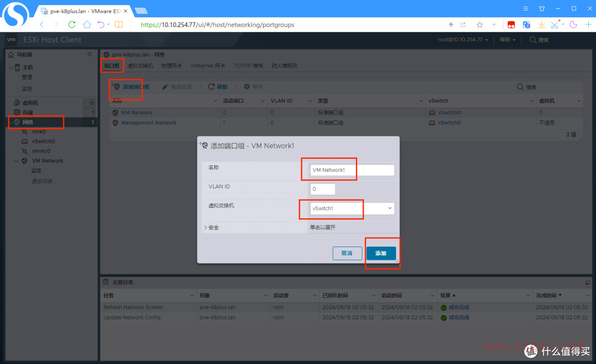The width and height of the screenshot is (596, 364).
Task: Toggle the bookmark star in the address bar
Action: pos(480,24)
